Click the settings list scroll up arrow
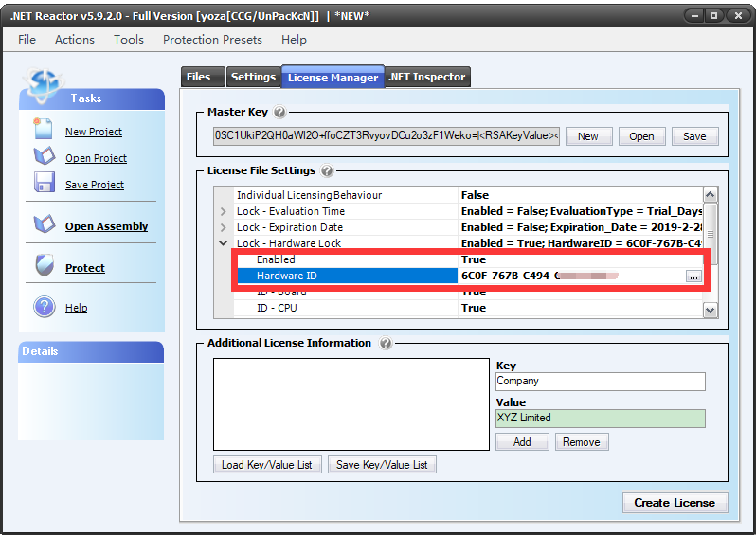756x535 pixels. 710,195
